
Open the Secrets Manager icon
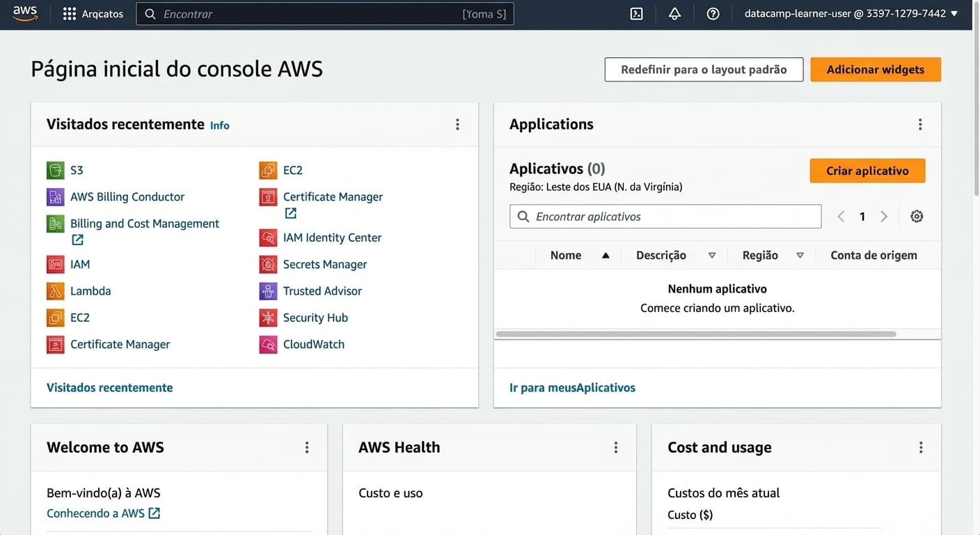(x=268, y=264)
